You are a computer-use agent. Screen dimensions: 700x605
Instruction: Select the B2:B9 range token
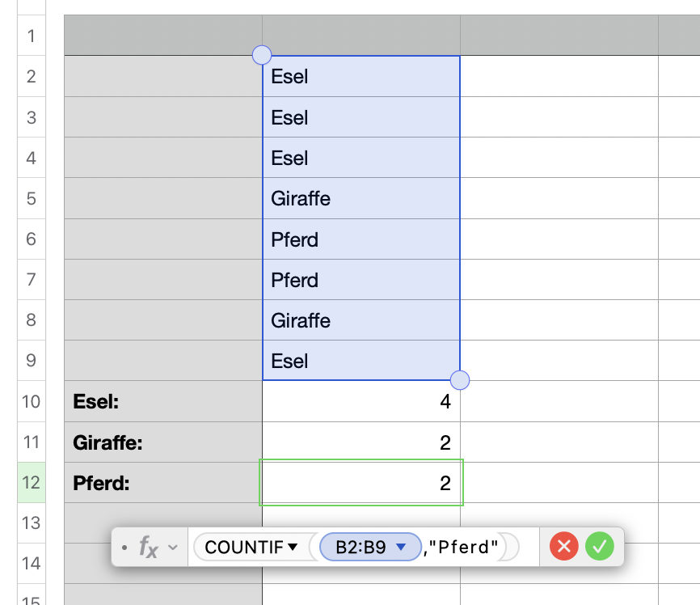(x=363, y=548)
